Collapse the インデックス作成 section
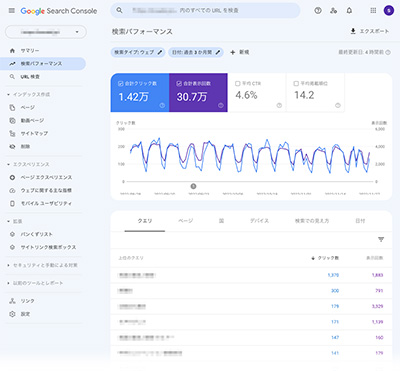 (x=8, y=95)
